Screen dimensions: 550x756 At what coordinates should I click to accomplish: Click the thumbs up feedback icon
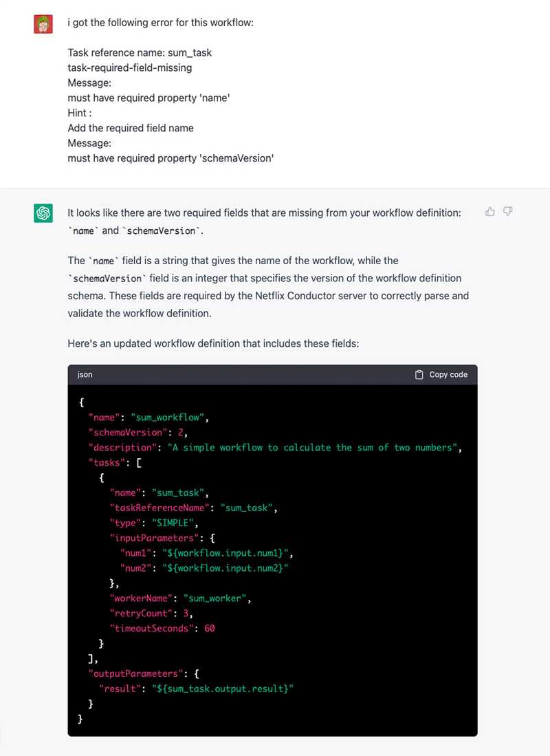pyautogui.click(x=489, y=212)
